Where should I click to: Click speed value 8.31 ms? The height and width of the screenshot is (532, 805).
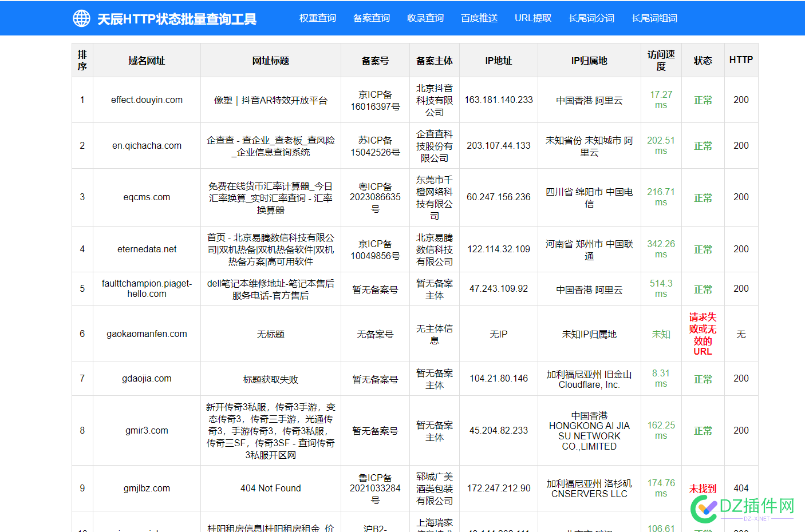pyautogui.click(x=661, y=378)
